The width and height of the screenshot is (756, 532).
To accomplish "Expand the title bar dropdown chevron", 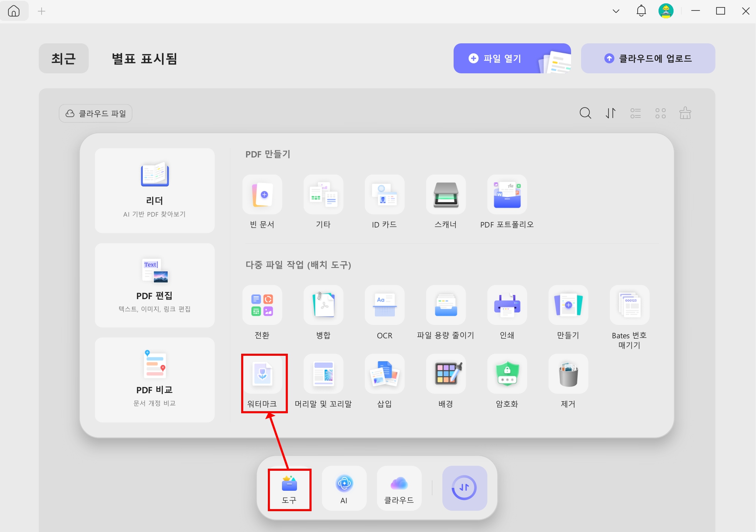I will (616, 11).
